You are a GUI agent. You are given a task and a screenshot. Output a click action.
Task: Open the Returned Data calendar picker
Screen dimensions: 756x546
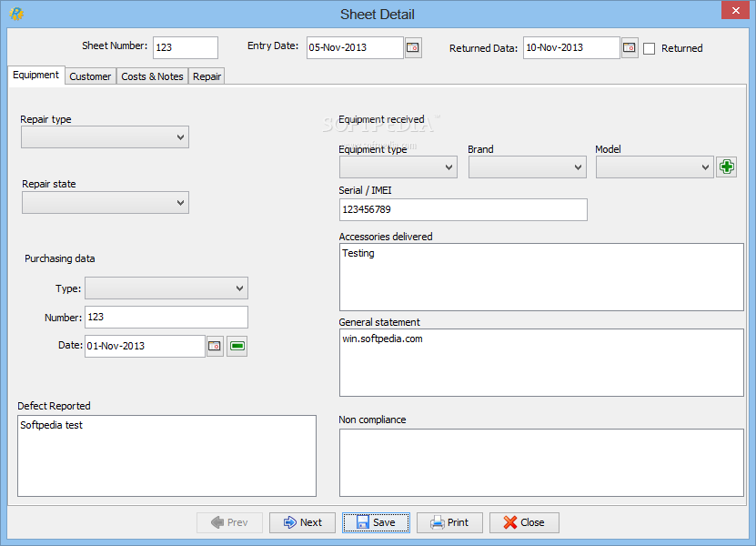(x=630, y=47)
